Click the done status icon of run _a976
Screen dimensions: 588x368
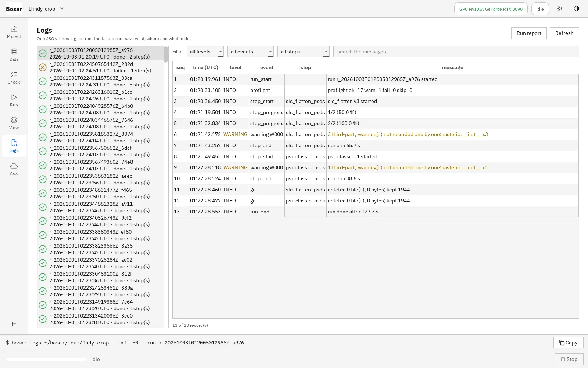[43, 53]
